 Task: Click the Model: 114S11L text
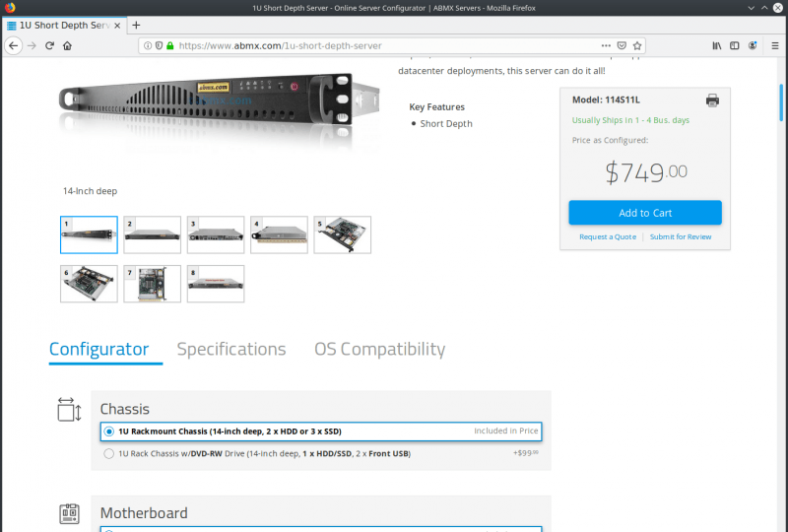pyautogui.click(x=606, y=100)
